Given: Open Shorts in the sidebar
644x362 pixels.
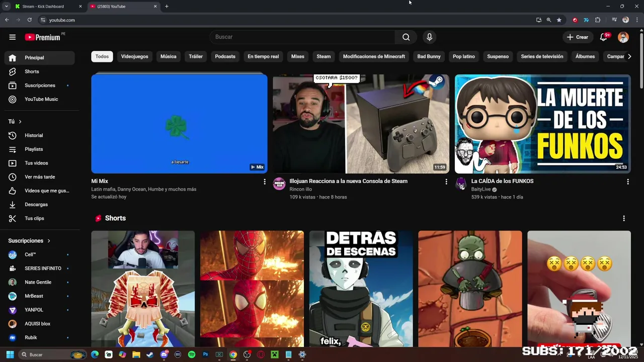Looking at the screenshot, I should pyautogui.click(x=39, y=71).
